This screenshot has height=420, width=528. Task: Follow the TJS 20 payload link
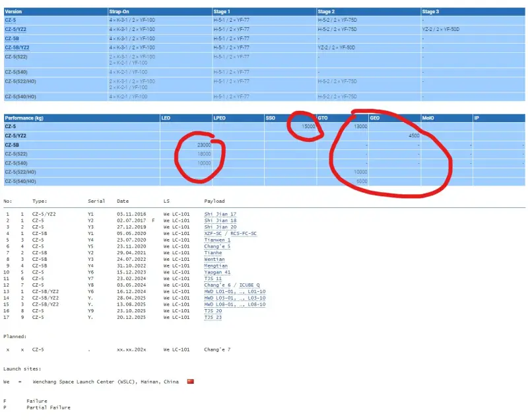[x=213, y=311]
